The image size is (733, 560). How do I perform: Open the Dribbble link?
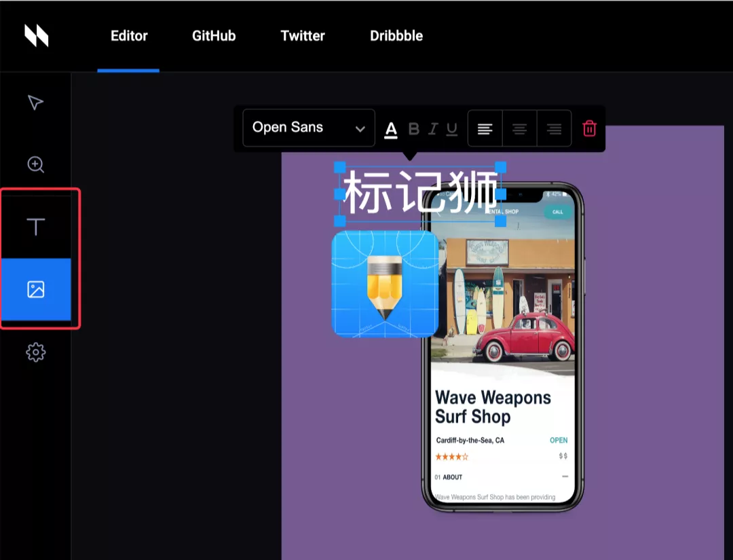coord(396,36)
